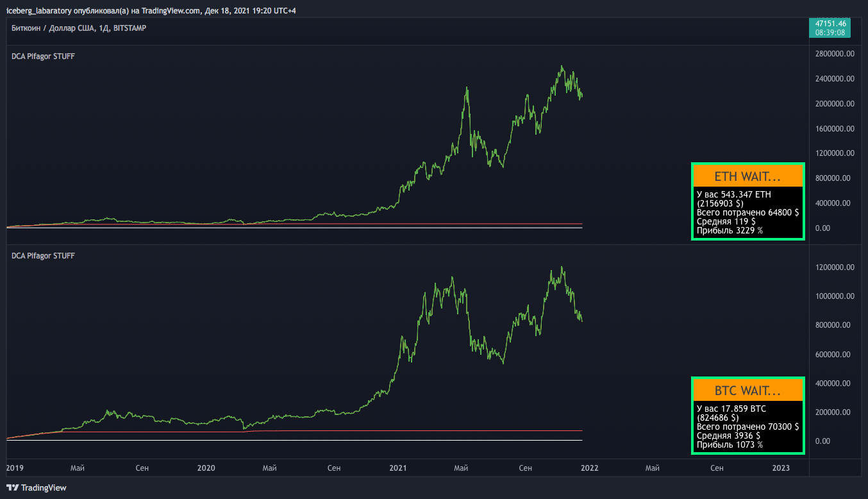
Task: Click Прибыль 1073 % line
Action: coord(730,444)
